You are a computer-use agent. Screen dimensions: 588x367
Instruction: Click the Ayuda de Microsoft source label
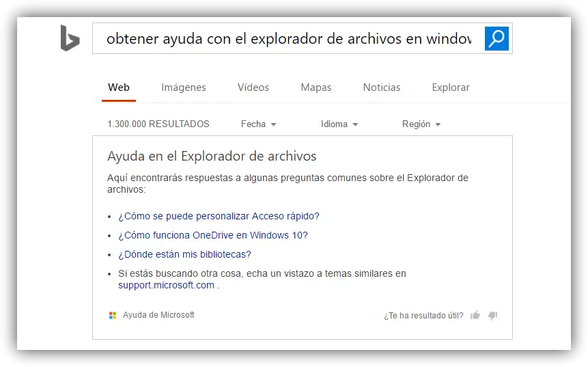pos(158,315)
